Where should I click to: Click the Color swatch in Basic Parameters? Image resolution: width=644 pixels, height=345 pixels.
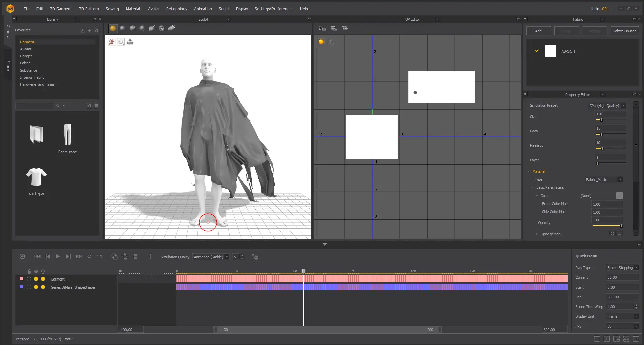tap(620, 196)
